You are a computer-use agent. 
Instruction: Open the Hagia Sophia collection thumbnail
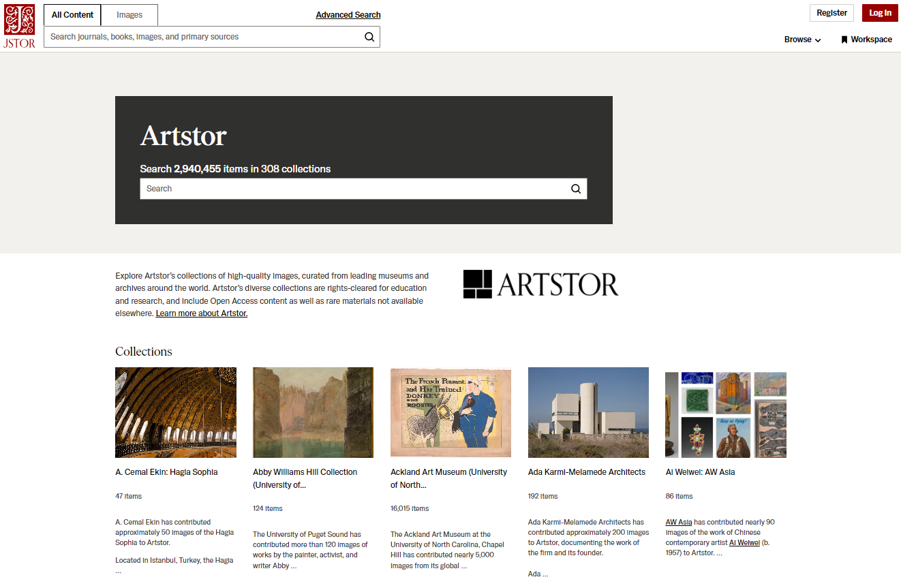coord(176,412)
